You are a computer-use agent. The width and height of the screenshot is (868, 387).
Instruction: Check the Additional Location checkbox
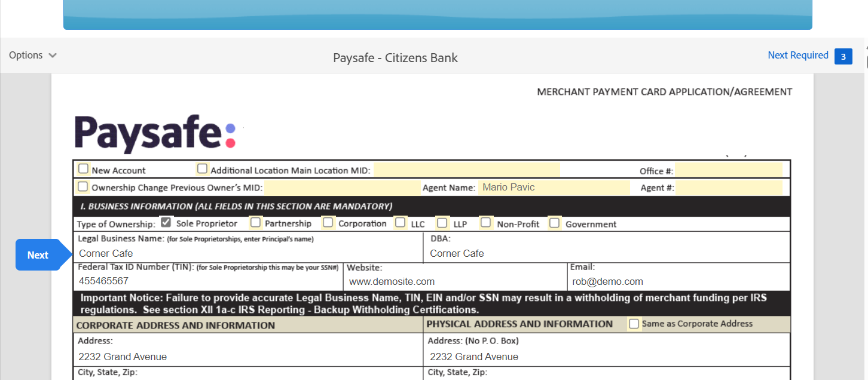point(203,169)
